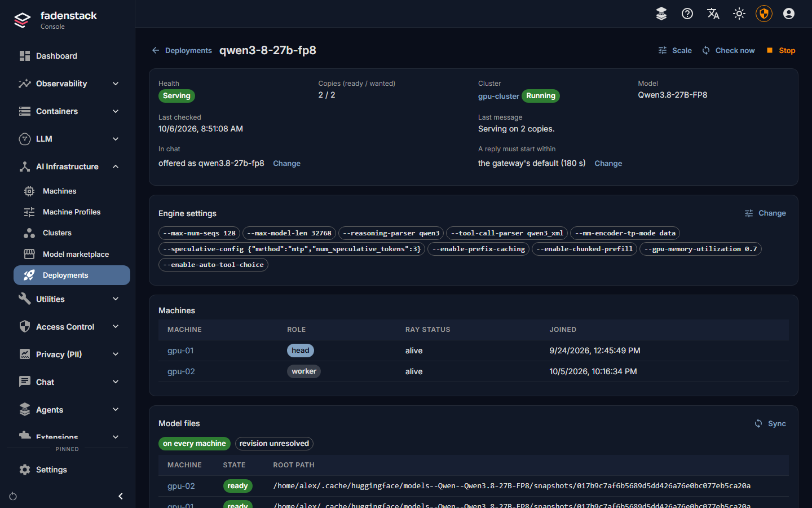Collapse the sidebar with the chevron
Viewport: 812px width, 508px height.
[121, 496]
